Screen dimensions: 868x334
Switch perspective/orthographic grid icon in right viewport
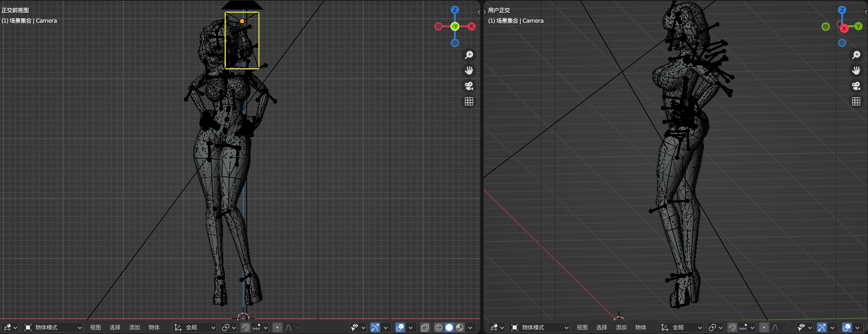click(x=856, y=101)
